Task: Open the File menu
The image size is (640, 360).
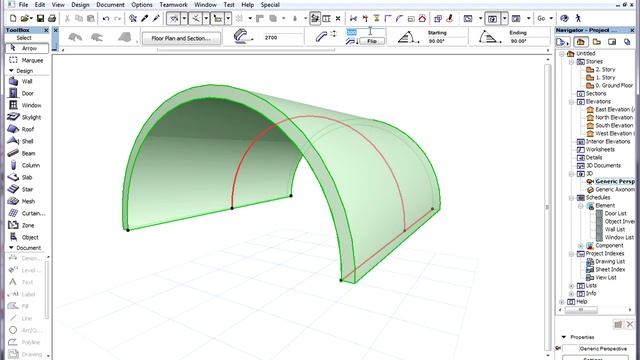Action: [23, 5]
